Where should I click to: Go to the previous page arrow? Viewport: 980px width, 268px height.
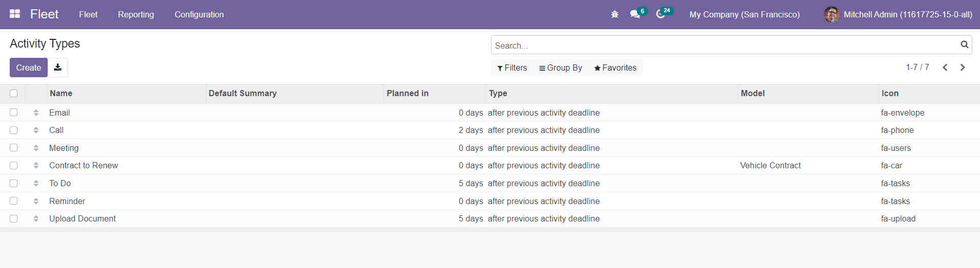pyautogui.click(x=945, y=68)
